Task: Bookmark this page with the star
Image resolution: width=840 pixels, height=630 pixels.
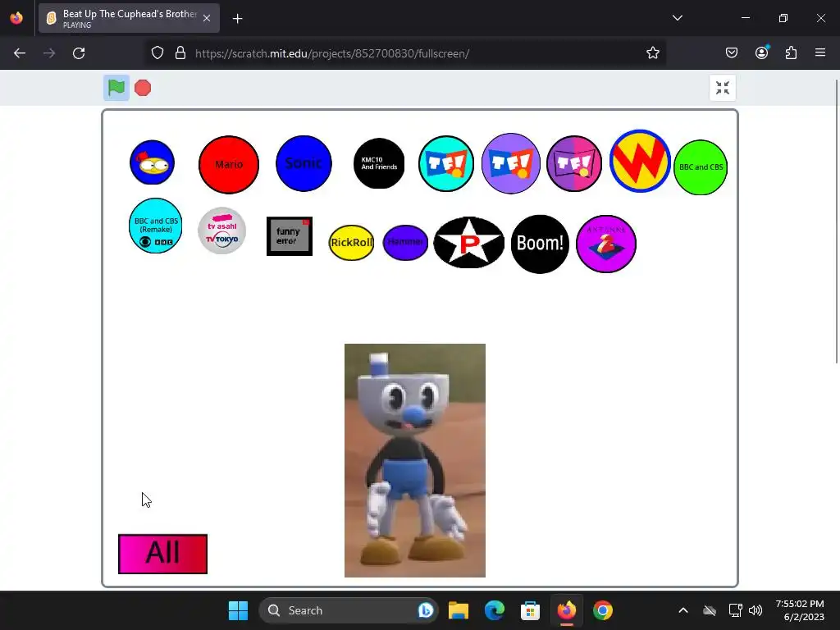Action: (652, 53)
